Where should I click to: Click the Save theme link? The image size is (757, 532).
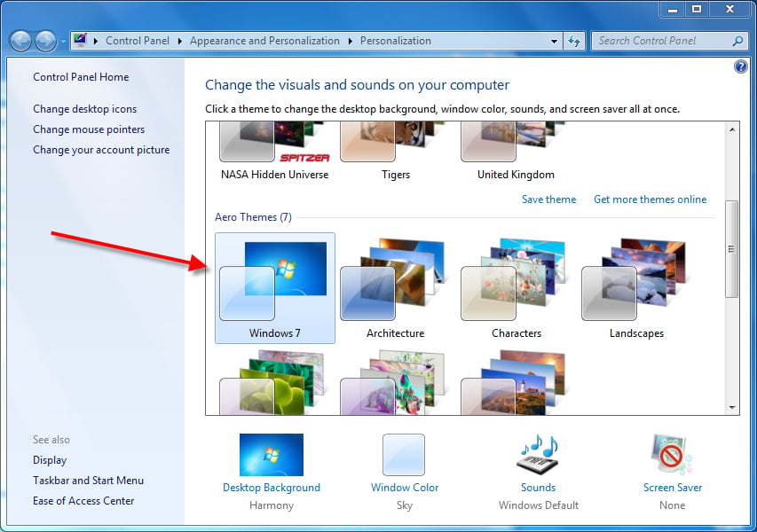click(x=549, y=199)
